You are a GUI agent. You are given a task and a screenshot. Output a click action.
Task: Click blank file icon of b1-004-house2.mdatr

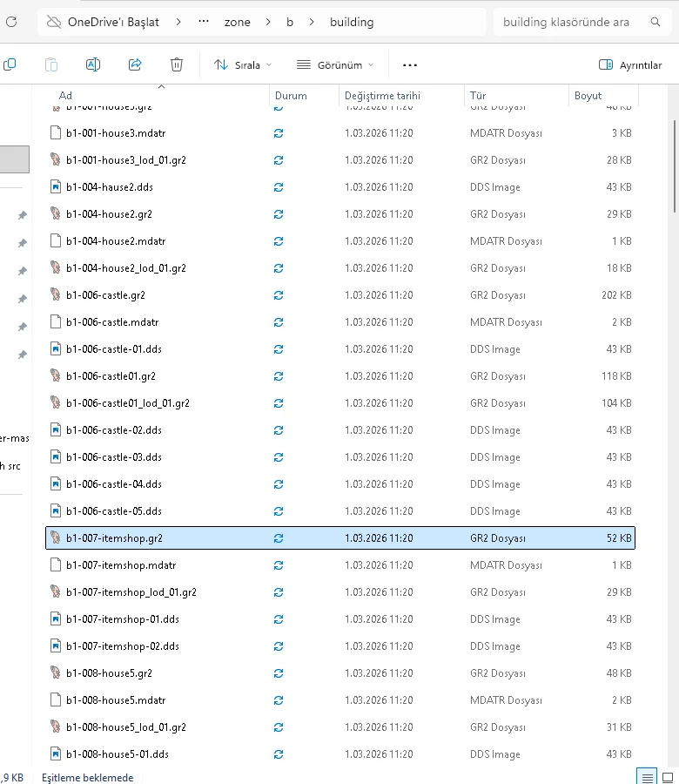click(x=56, y=240)
